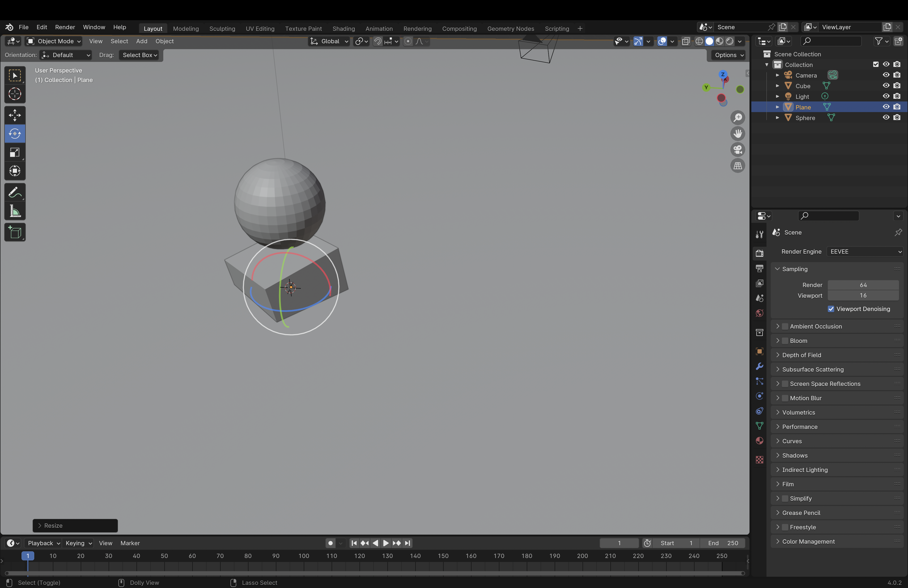The height and width of the screenshot is (588, 908).
Task: Select the Add Cube tool
Action: coord(15,232)
